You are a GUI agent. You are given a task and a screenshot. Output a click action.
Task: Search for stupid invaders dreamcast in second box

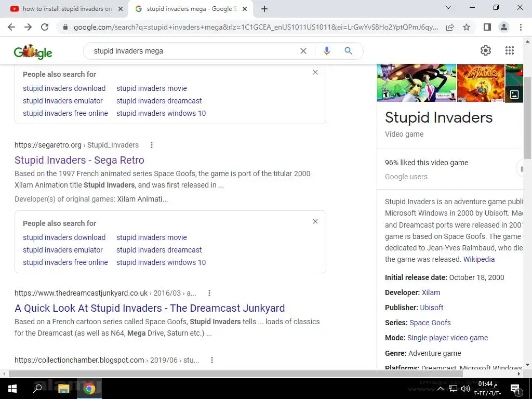coord(159,250)
